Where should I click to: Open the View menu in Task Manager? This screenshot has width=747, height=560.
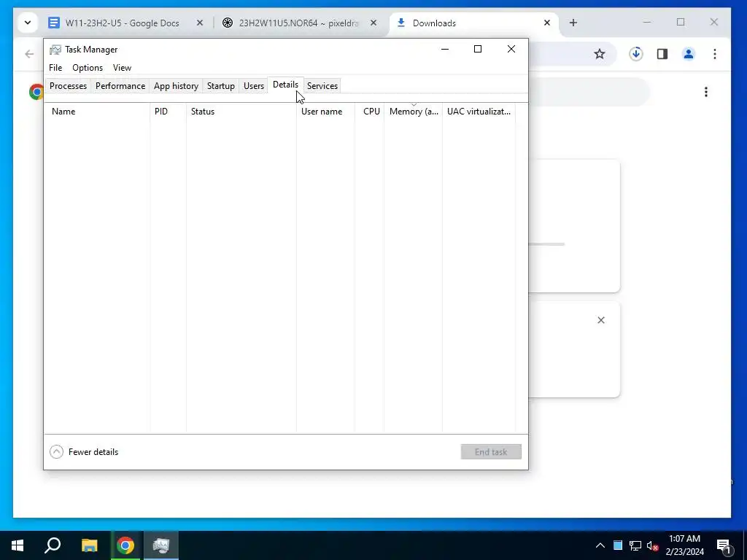(x=122, y=68)
